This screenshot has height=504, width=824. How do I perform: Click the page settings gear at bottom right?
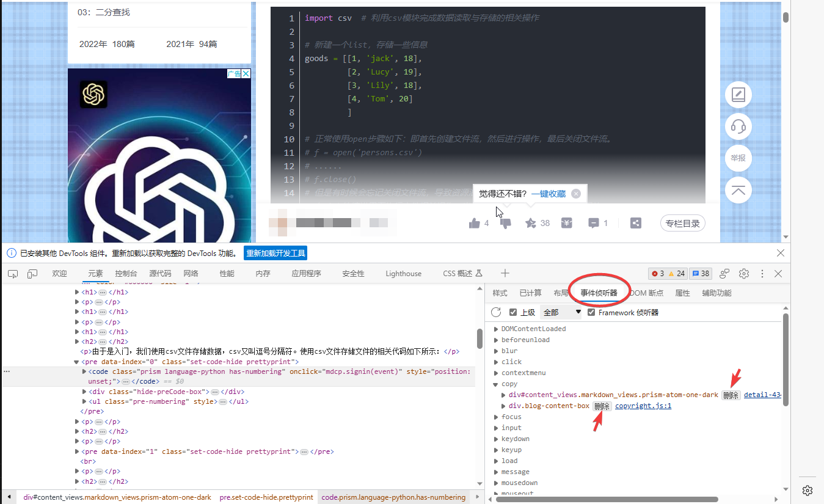pyautogui.click(x=808, y=490)
